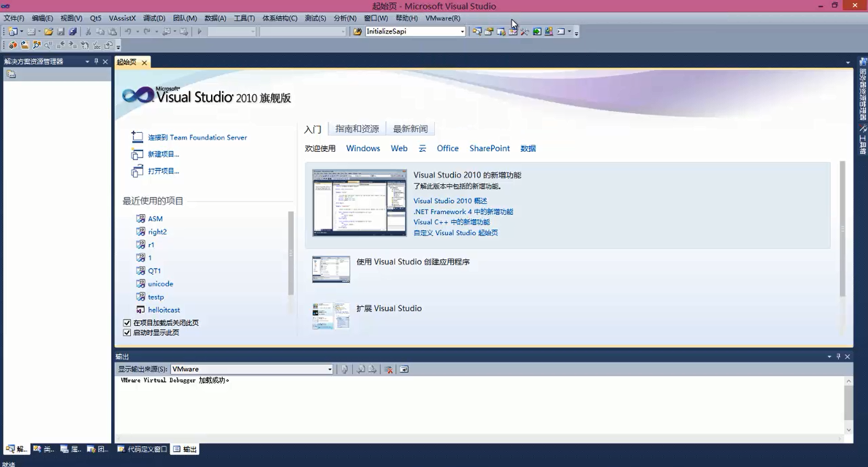Click the first VAssistX tomato icon
The width and height of the screenshot is (868, 467).
pos(13,45)
